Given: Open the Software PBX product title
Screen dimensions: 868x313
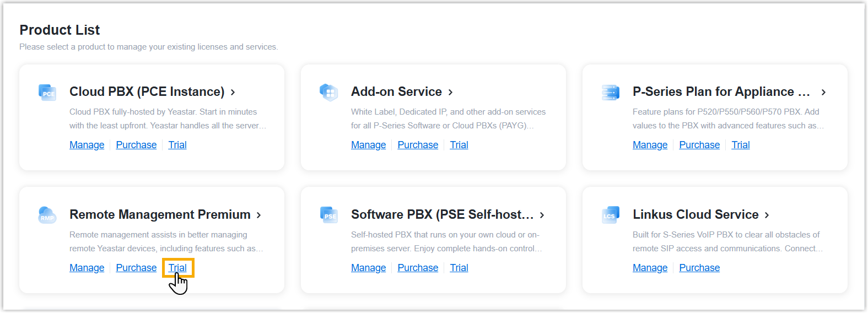Looking at the screenshot, I should click(442, 214).
